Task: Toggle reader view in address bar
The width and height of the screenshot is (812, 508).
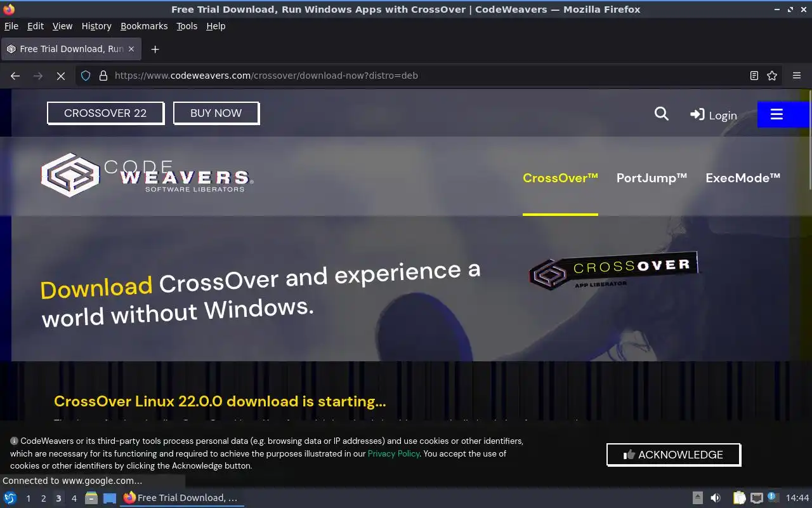Action: (x=754, y=76)
